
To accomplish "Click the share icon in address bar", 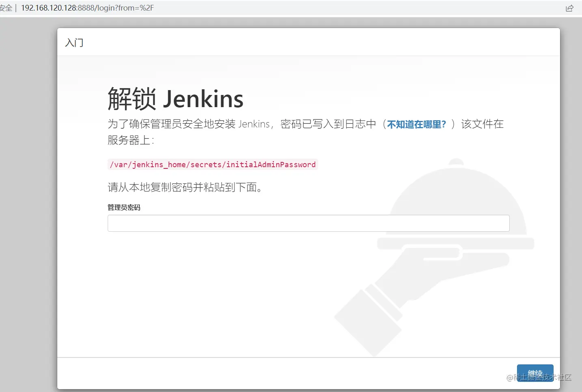I will point(569,8).
